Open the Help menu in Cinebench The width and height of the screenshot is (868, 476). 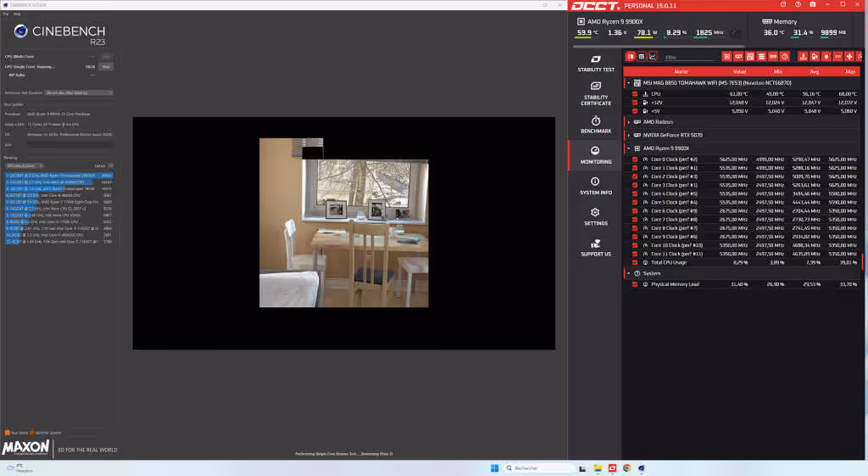[x=17, y=14]
